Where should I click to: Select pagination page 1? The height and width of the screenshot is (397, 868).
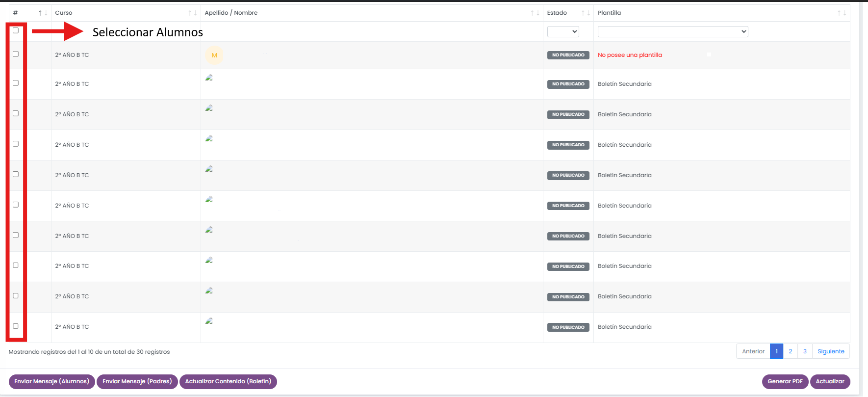point(776,351)
